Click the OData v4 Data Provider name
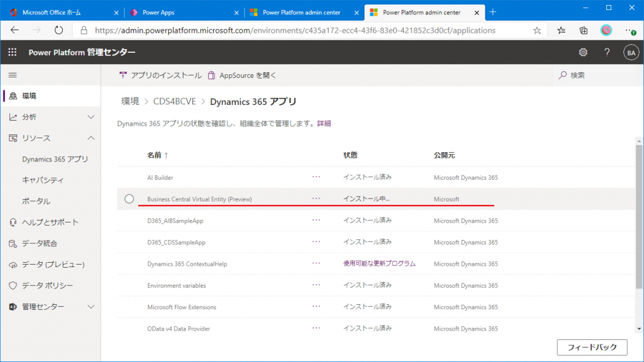 click(179, 329)
